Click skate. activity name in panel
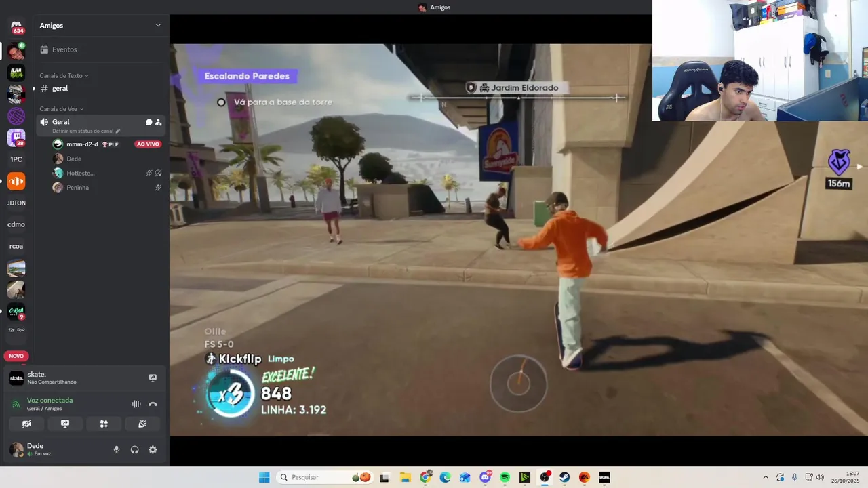Screen dimensions: 868x488 (x=37, y=375)
